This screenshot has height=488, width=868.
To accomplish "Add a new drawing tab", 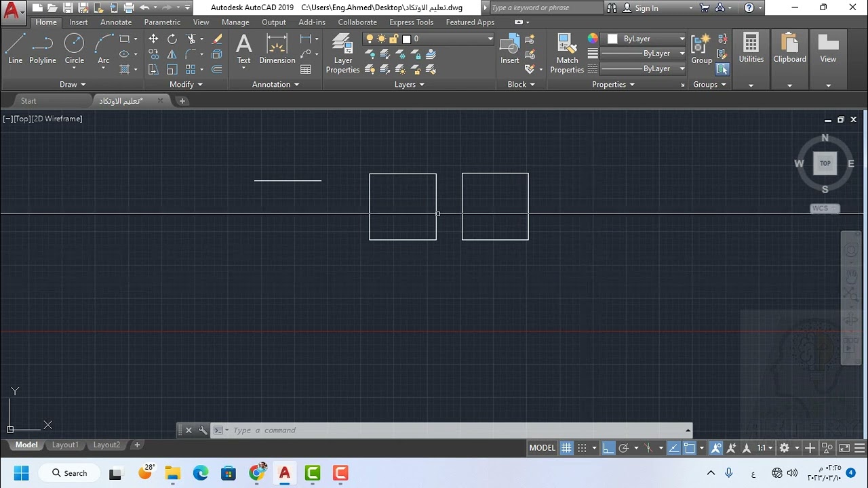I will (182, 101).
